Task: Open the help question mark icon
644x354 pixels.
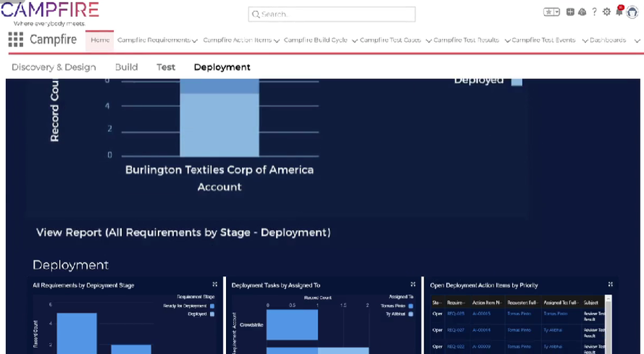Action: [x=594, y=12]
